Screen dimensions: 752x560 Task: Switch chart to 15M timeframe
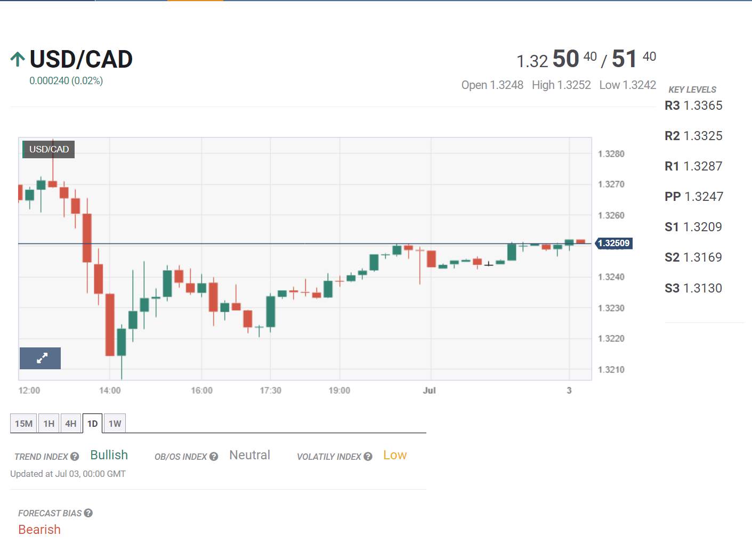(x=23, y=424)
